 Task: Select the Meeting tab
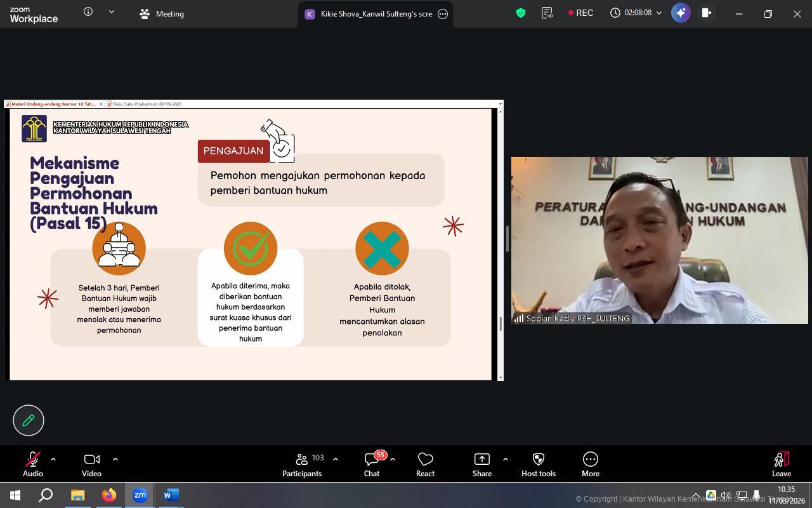point(162,13)
